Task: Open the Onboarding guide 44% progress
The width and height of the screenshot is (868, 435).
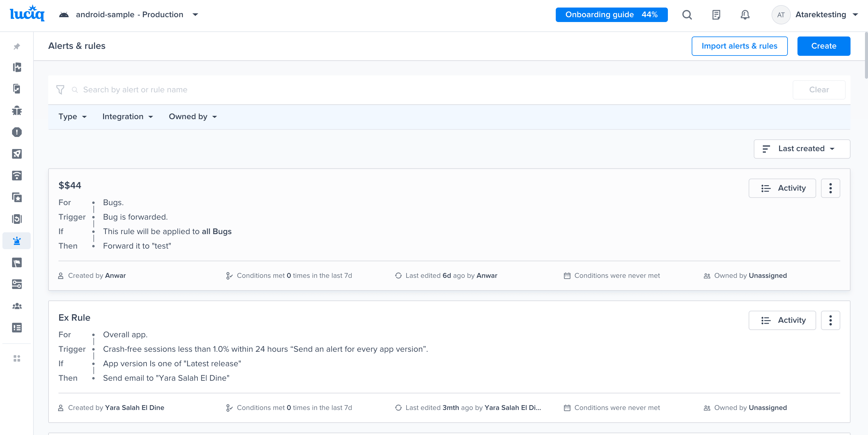Action: [611, 15]
